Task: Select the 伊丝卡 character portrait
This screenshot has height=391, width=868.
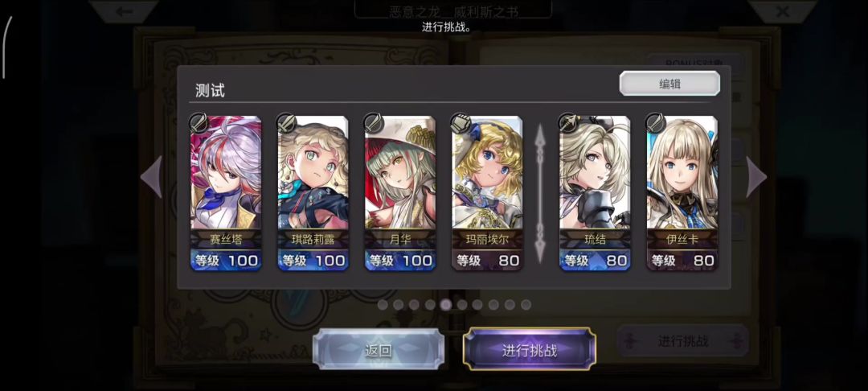Action: (682, 172)
